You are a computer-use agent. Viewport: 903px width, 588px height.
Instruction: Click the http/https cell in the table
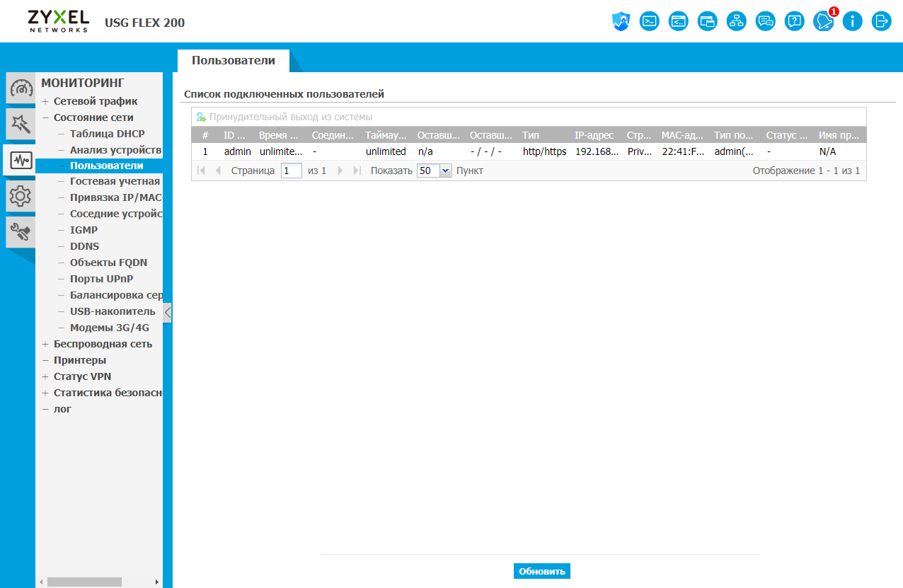(544, 151)
